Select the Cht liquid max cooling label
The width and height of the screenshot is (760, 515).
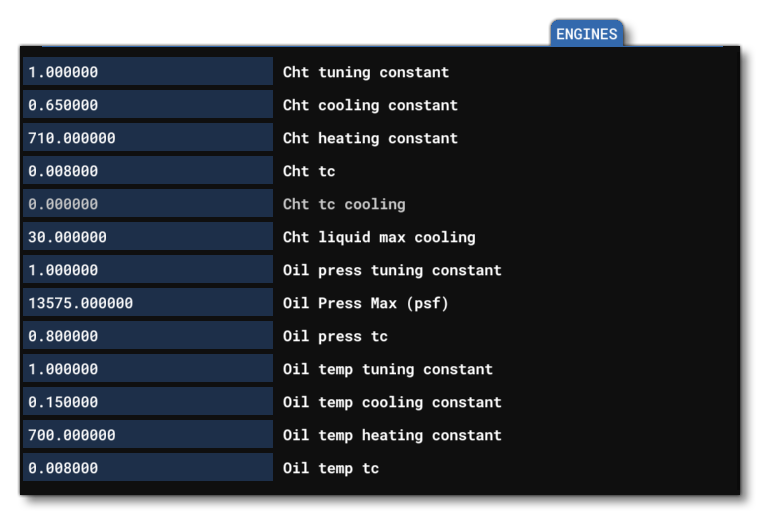coord(379,237)
